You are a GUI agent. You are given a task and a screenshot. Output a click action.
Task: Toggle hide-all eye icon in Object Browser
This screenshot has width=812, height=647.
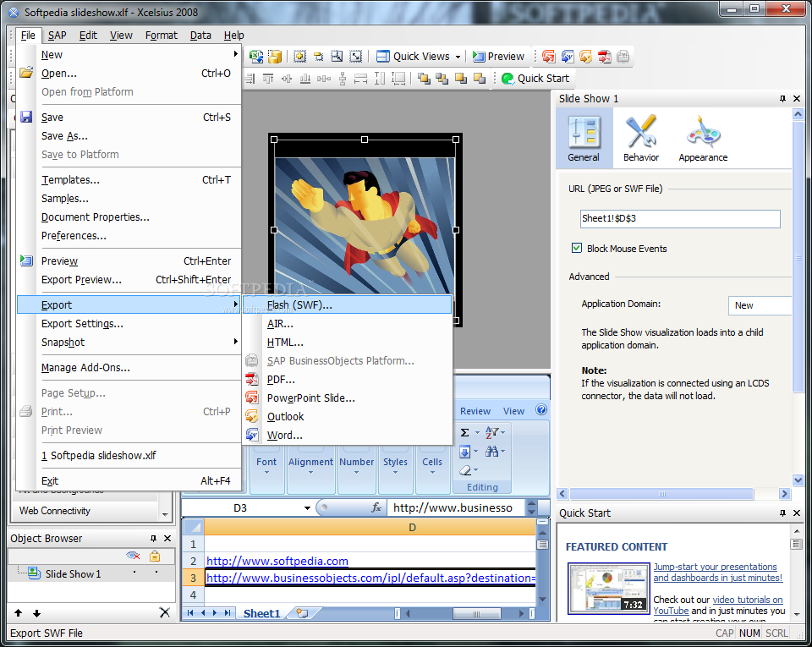pos(133,556)
